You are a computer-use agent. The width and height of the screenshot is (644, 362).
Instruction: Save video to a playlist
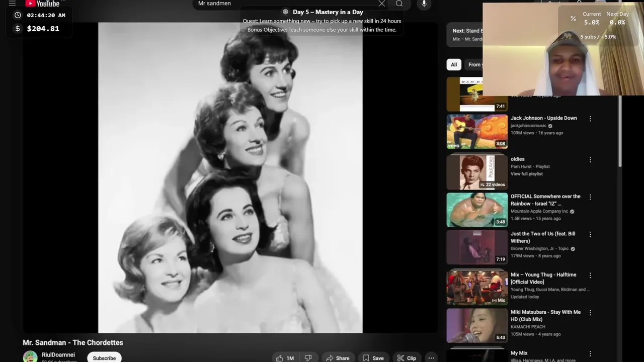pos(373,358)
